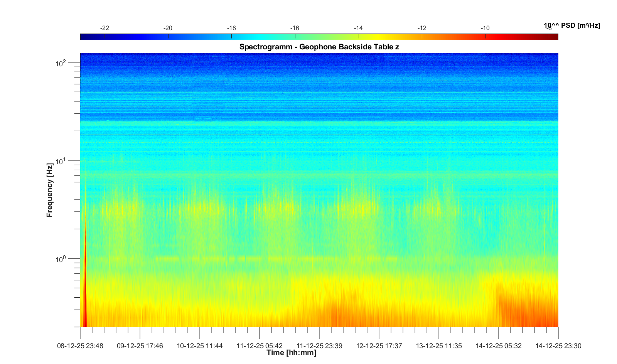Click the 10⁰ frequency tick label
Screen dimensions: 617x364
pyautogui.click(x=61, y=259)
